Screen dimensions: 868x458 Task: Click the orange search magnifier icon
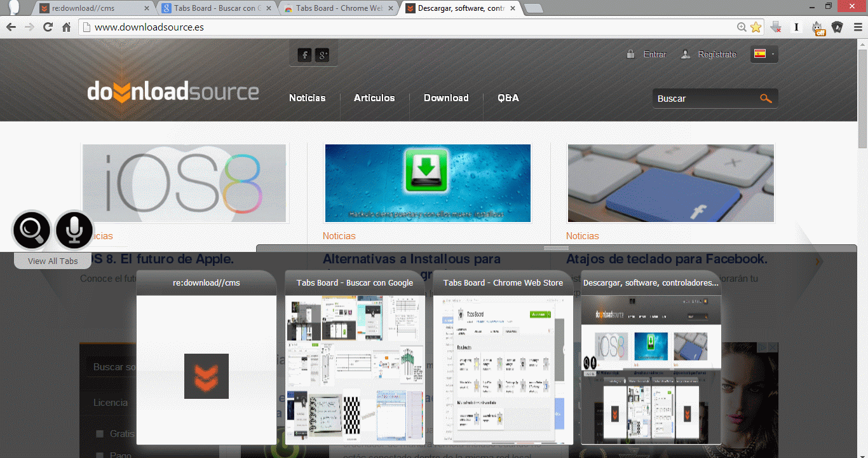[766, 99]
